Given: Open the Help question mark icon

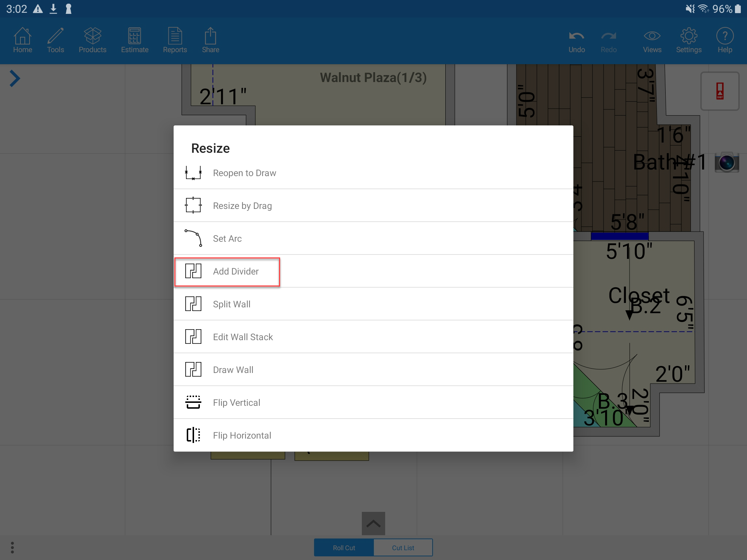Looking at the screenshot, I should 725,40.
